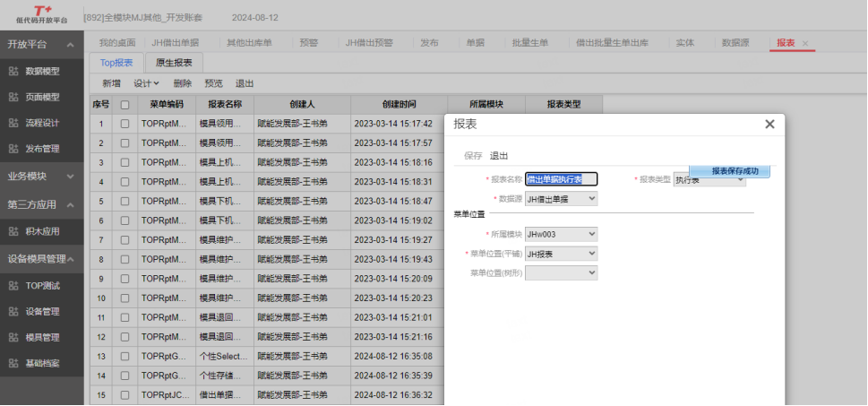Click the 退出 button in main toolbar

(245, 83)
